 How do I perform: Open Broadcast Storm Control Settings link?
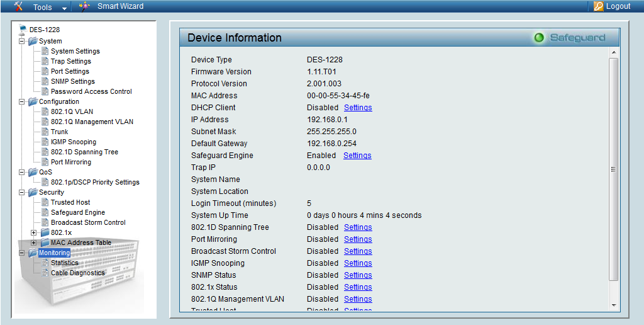coord(358,251)
